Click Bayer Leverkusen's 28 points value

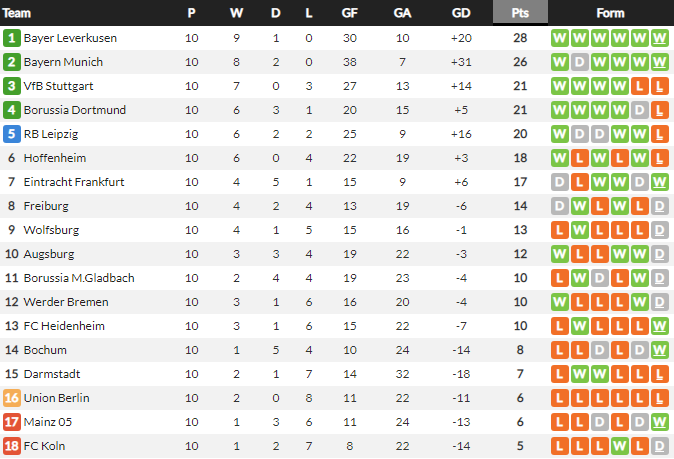[x=520, y=38]
